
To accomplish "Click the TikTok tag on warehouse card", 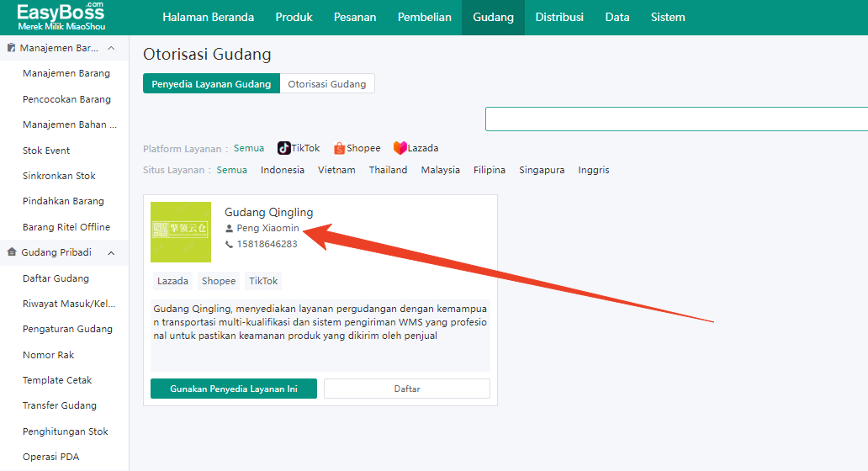I will 263,281.
